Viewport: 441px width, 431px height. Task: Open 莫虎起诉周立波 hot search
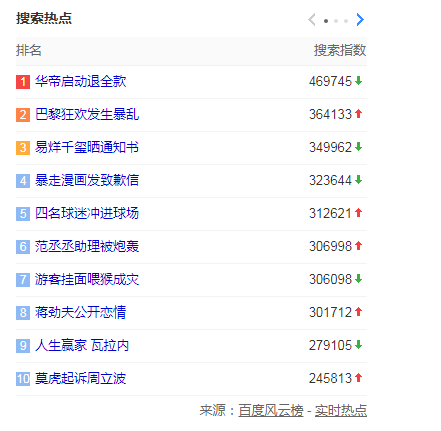(x=81, y=378)
